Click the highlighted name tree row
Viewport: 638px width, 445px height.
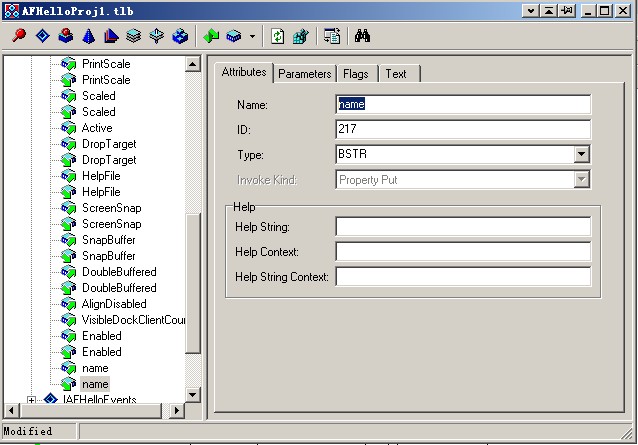click(x=95, y=384)
